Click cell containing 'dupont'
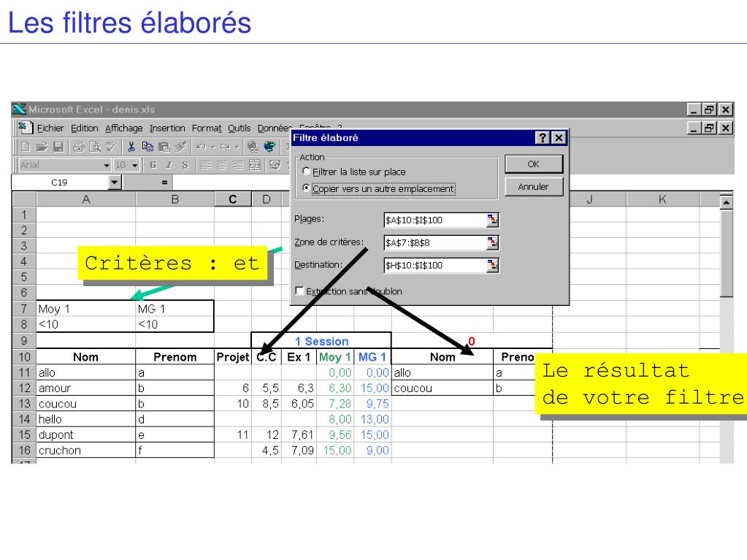The height and width of the screenshot is (560, 747). [x=85, y=434]
